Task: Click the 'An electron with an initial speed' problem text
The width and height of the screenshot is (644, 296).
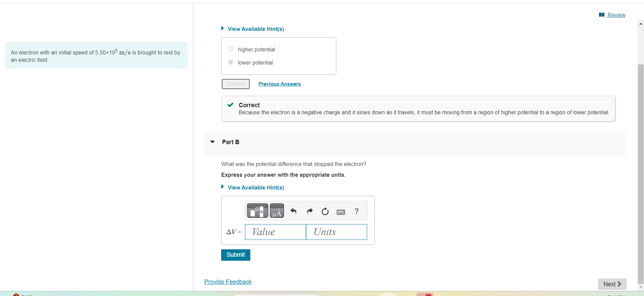Action: pyautogui.click(x=96, y=56)
